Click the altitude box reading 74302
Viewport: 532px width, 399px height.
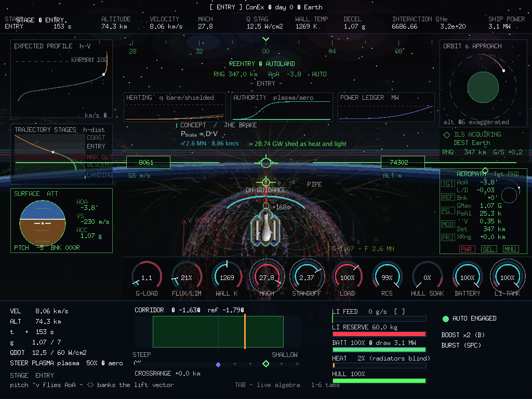point(403,162)
